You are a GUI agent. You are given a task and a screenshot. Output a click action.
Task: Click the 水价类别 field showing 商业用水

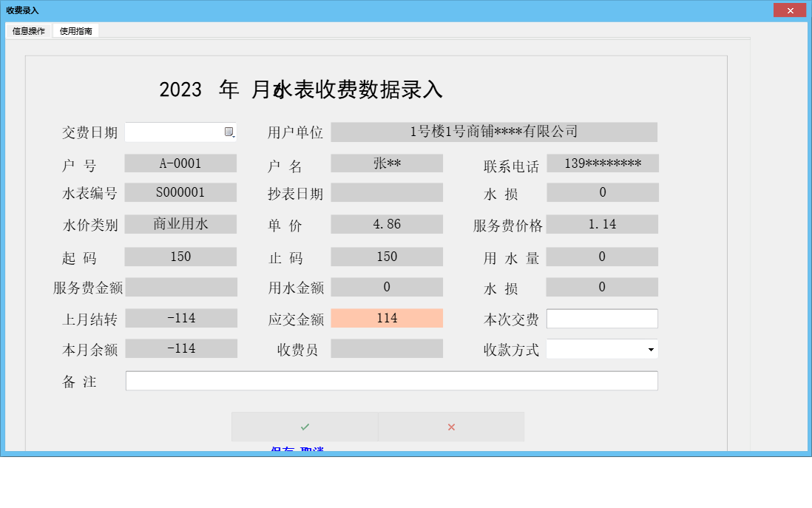coord(181,223)
